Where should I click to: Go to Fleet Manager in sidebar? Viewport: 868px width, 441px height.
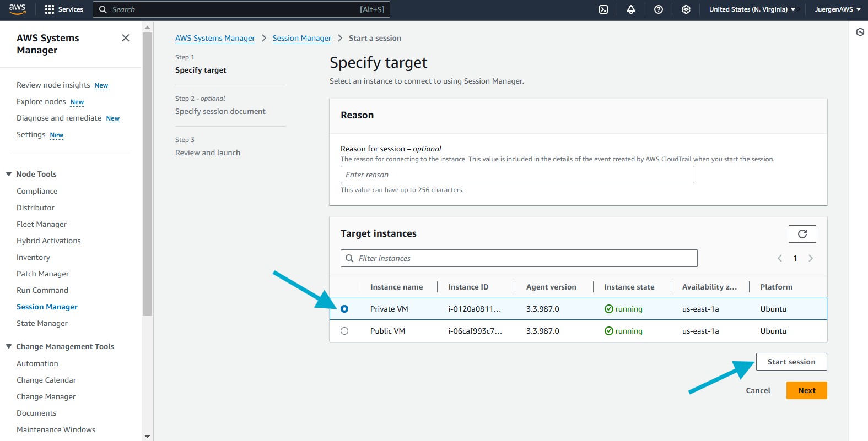41,224
